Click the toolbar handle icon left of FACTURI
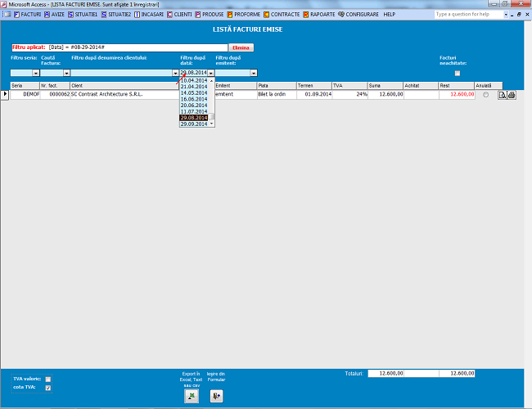This screenshot has height=409, width=532. 7,15
